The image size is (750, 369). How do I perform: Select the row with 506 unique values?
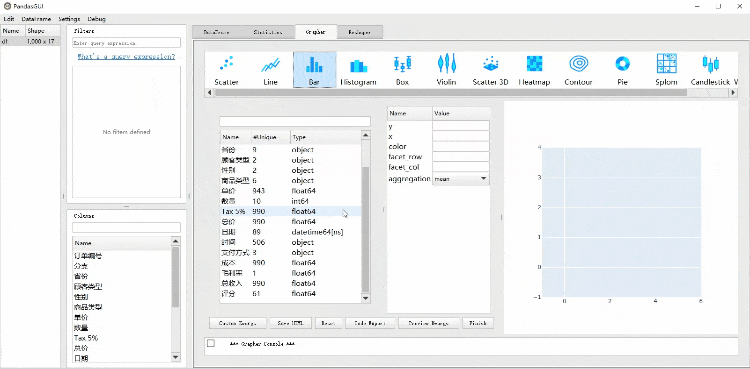[x=290, y=243]
